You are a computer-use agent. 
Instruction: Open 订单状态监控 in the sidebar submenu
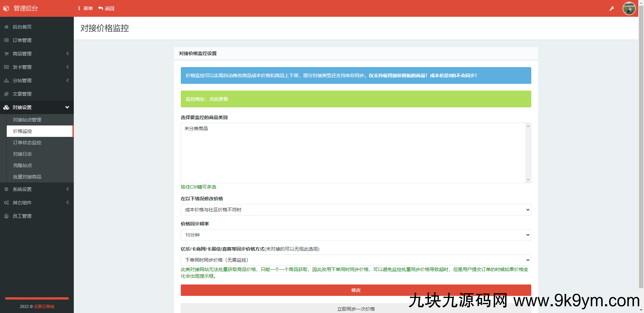27,143
